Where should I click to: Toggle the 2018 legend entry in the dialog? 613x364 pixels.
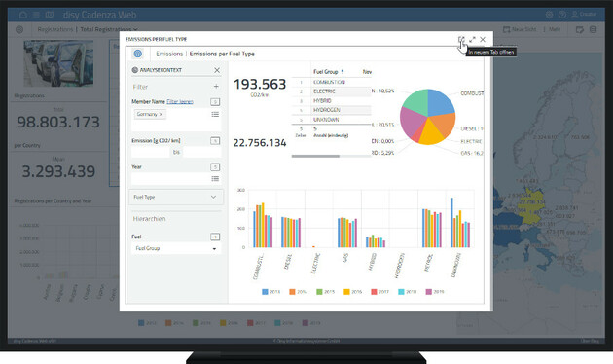pyautogui.click(x=407, y=292)
